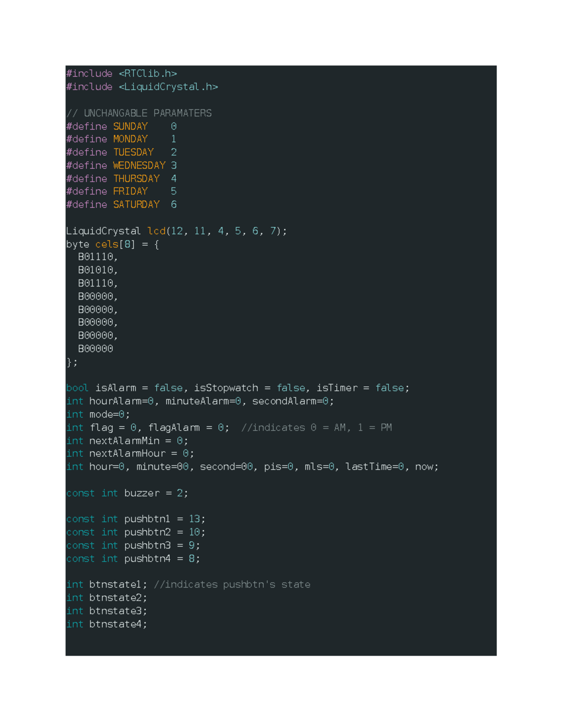
Task: Click the WEDNESDAY define name
Action: point(139,165)
